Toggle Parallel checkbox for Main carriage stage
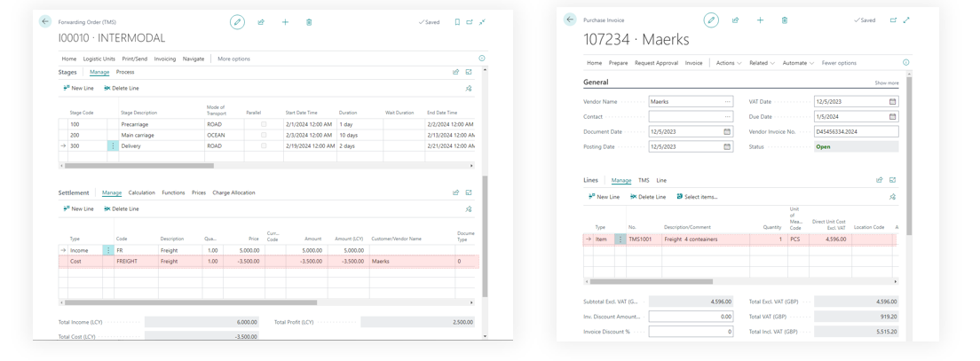 [x=264, y=135]
